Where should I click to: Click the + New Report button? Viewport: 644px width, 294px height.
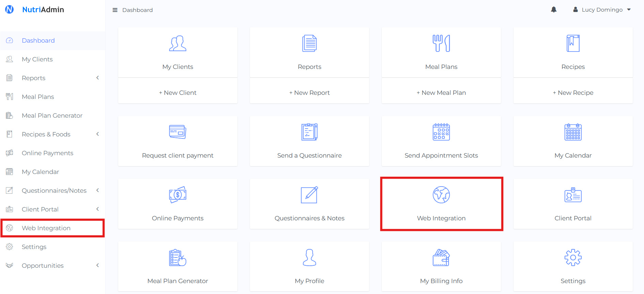[310, 91]
